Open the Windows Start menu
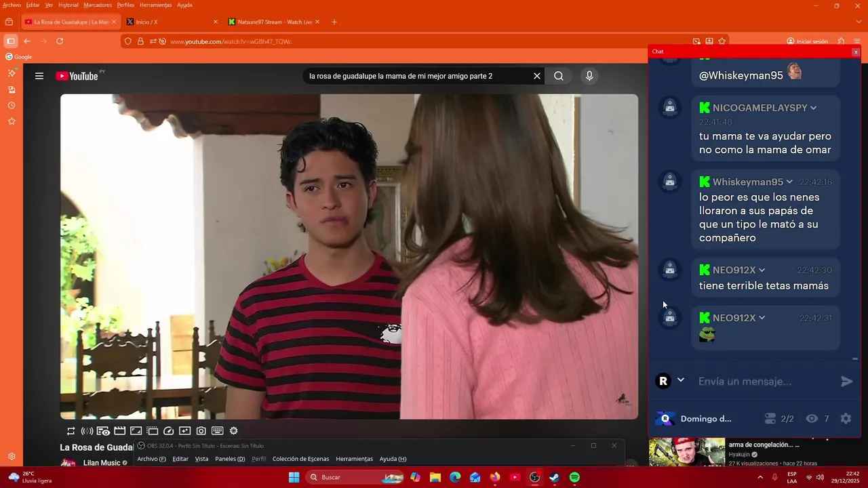Screen dimensions: 868x488 pyautogui.click(x=294, y=477)
